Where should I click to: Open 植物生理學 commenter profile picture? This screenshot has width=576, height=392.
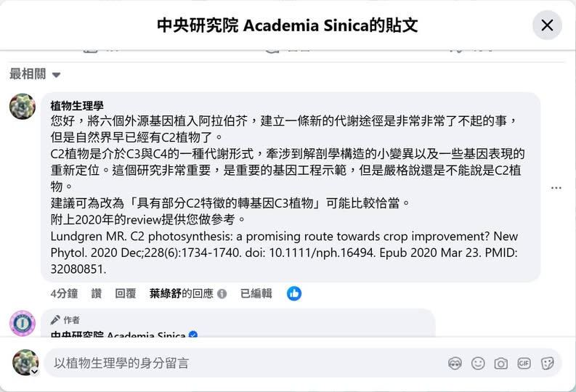coord(23,106)
